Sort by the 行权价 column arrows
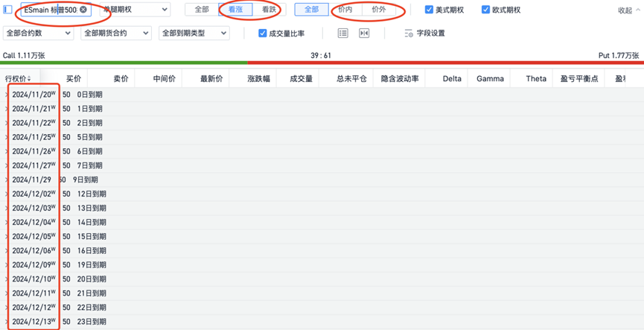Viewport: 644px width, 330px height. click(29, 78)
